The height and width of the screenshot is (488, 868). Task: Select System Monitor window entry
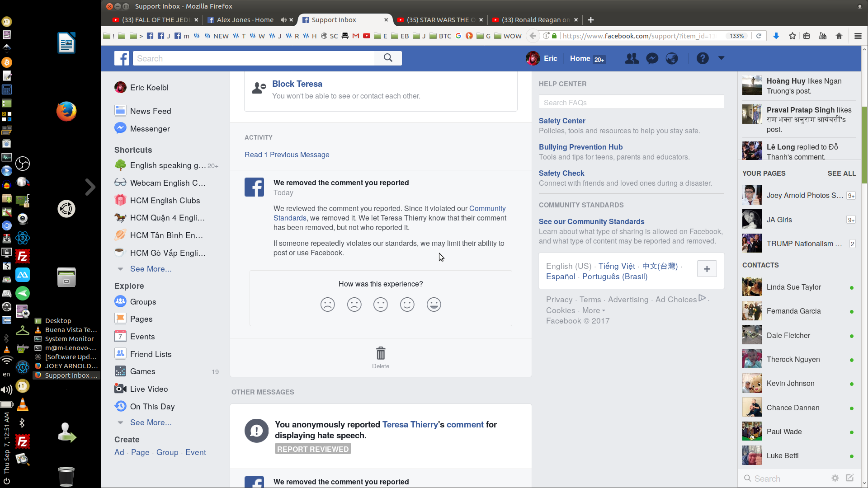point(69,339)
